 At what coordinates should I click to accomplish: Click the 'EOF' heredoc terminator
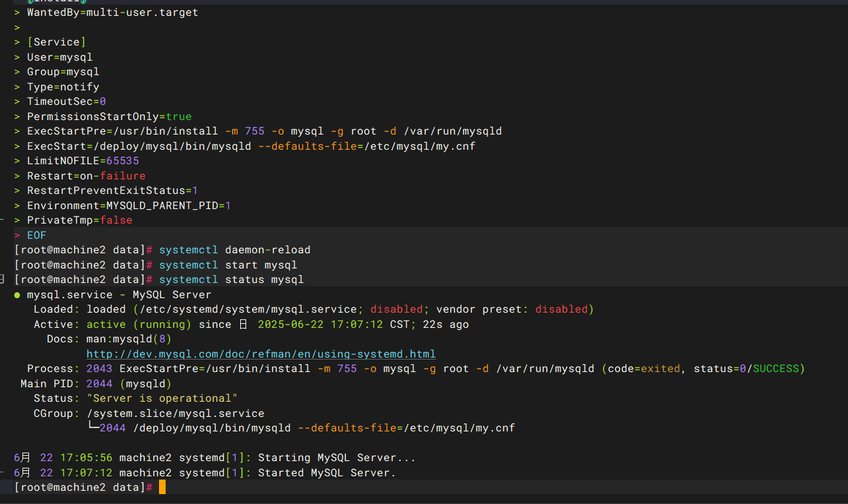point(36,236)
